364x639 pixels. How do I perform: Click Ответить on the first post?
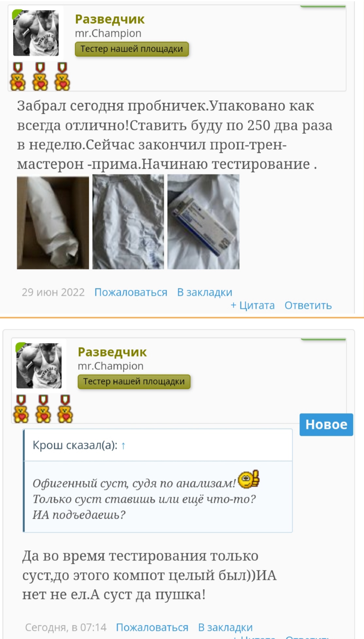[308, 305]
